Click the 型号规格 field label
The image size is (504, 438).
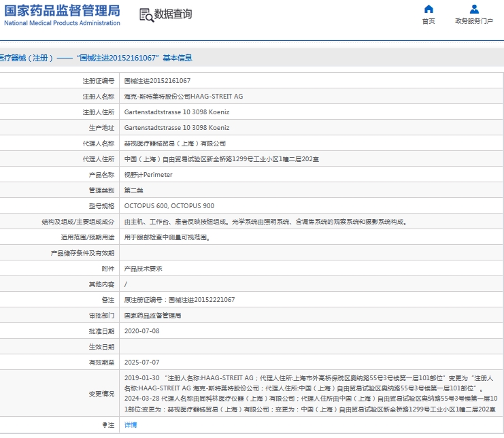101,206
